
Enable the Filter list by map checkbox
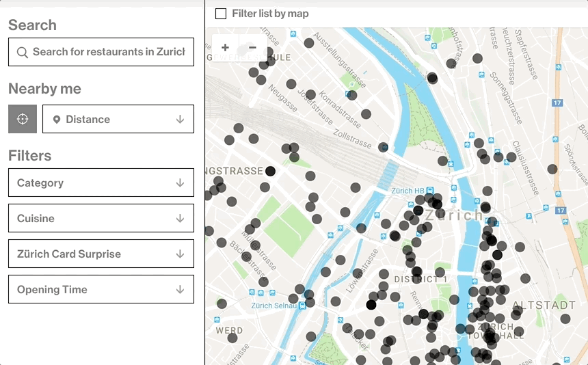pyautogui.click(x=221, y=14)
